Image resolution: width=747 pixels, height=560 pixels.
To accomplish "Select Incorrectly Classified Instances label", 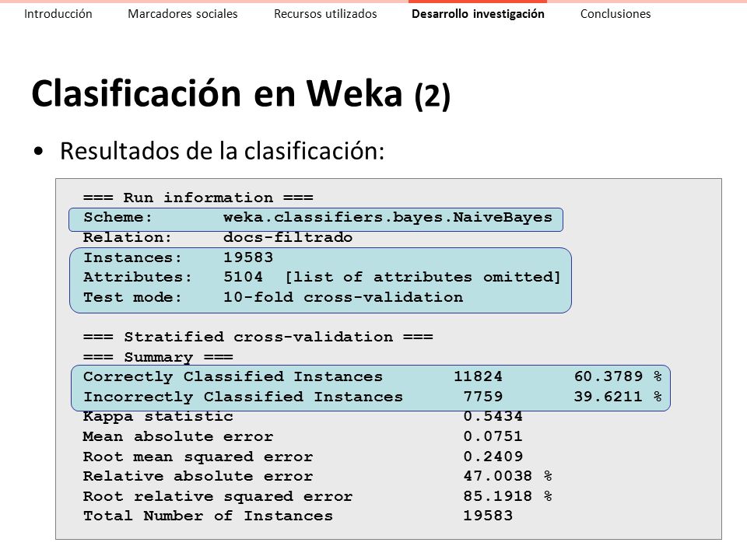I will 243,397.
